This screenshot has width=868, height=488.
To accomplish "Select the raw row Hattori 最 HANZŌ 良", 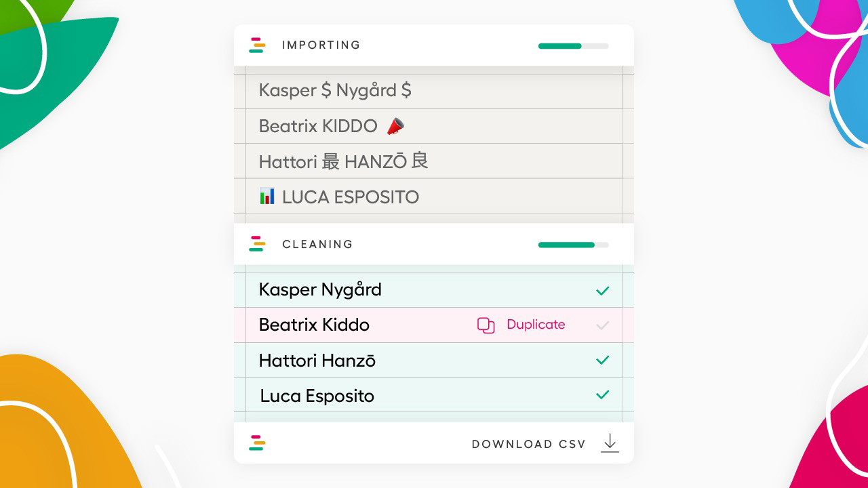I will (x=343, y=161).
